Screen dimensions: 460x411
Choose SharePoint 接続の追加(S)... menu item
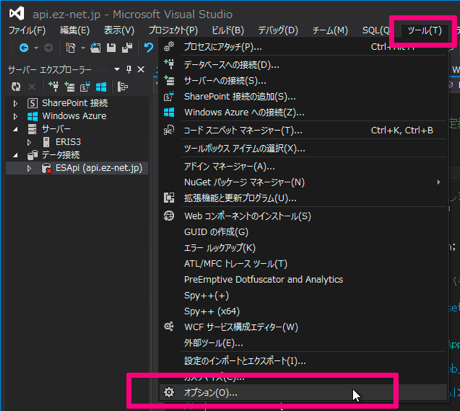303,97
